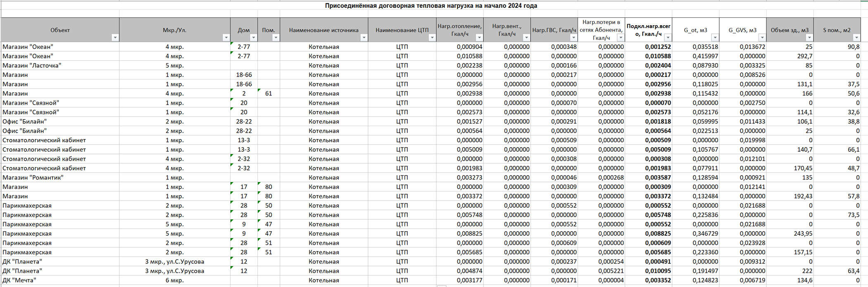Select the spreadsheet title cell about 2024 года

coord(431,6)
